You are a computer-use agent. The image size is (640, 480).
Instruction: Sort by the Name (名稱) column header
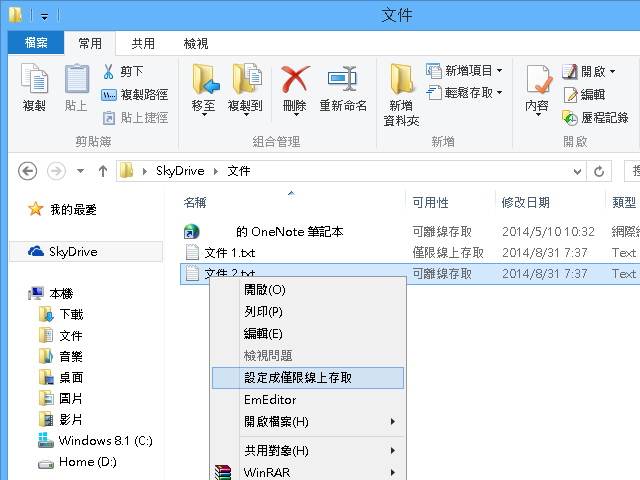[x=195, y=202]
